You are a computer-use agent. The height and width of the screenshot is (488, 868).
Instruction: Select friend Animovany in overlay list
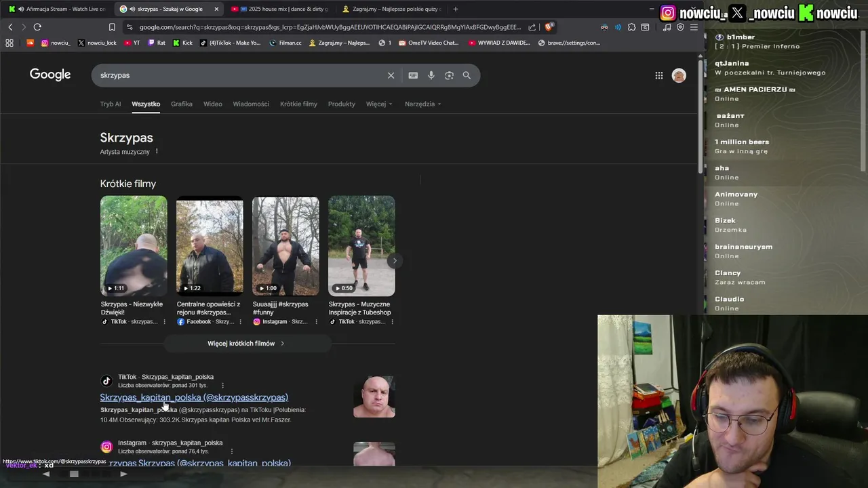pos(736,199)
